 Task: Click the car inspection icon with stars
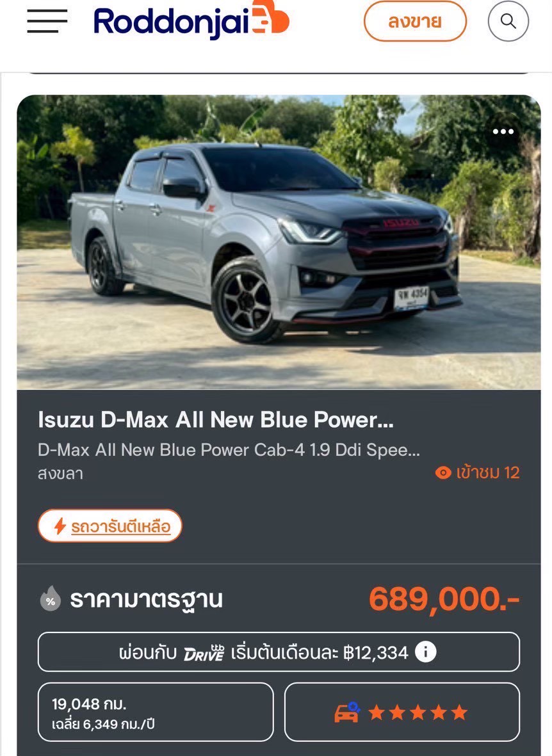348,712
